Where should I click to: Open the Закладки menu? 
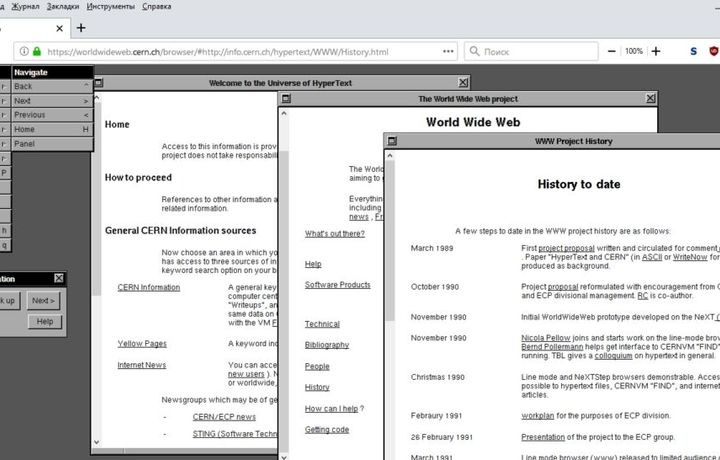tap(63, 6)
